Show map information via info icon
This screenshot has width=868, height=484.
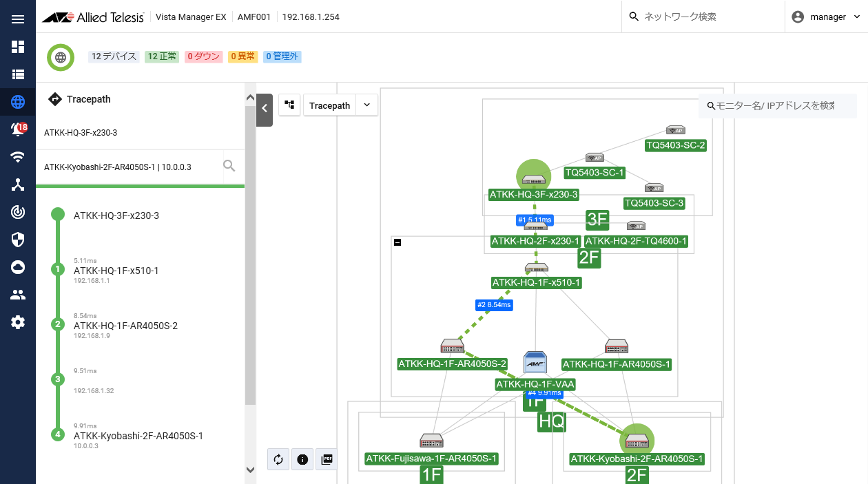(302, 459)
